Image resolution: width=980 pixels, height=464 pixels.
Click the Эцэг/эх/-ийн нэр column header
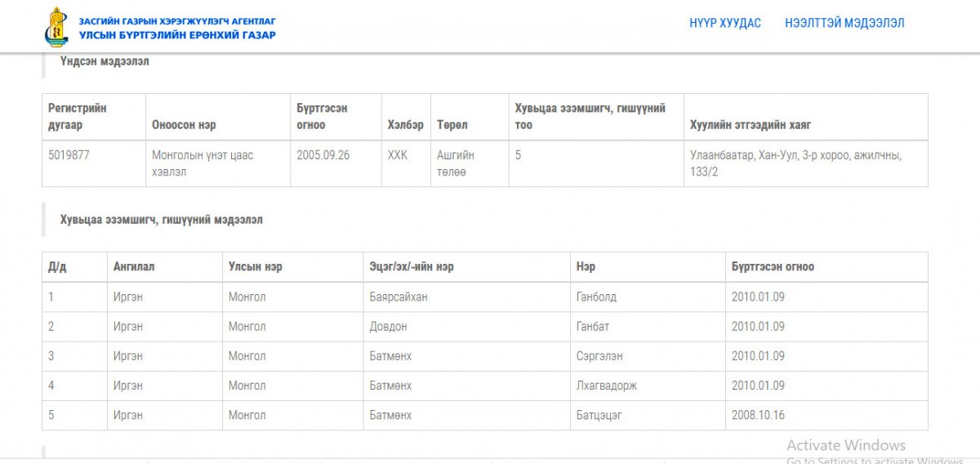[412, 267]
